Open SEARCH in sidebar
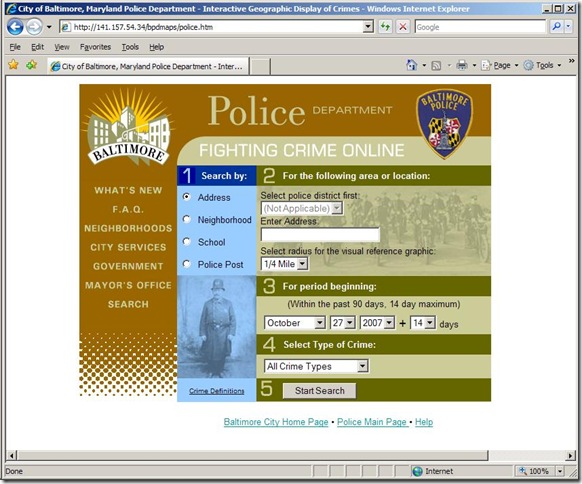 pyautogui.click(x=128, y=304)
